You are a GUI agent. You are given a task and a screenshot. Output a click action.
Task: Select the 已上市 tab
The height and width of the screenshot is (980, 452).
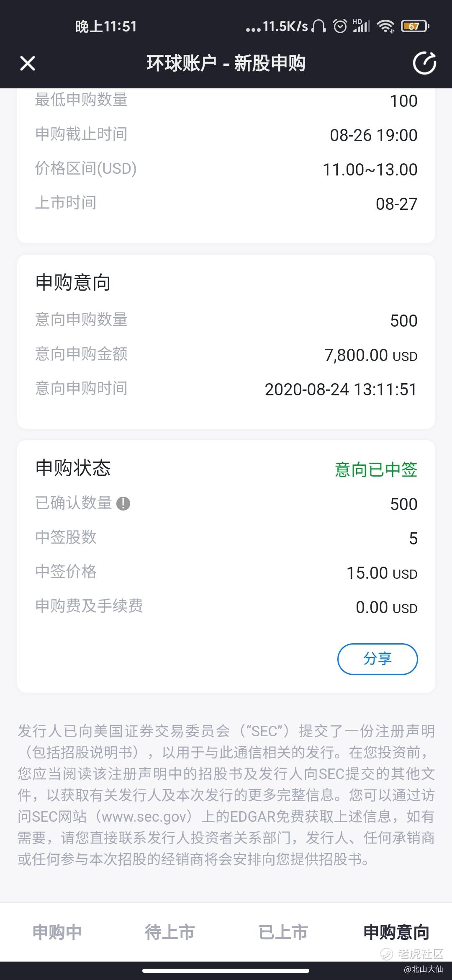[283, 932]
